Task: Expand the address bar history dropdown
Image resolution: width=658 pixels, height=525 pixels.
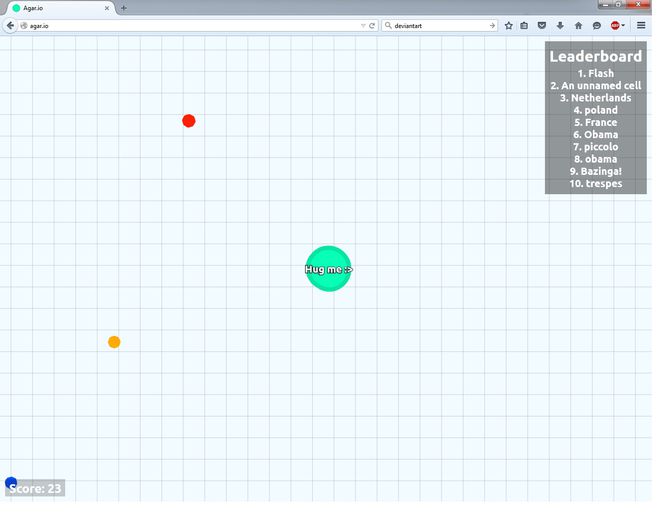Action: [x=363, y=25]
